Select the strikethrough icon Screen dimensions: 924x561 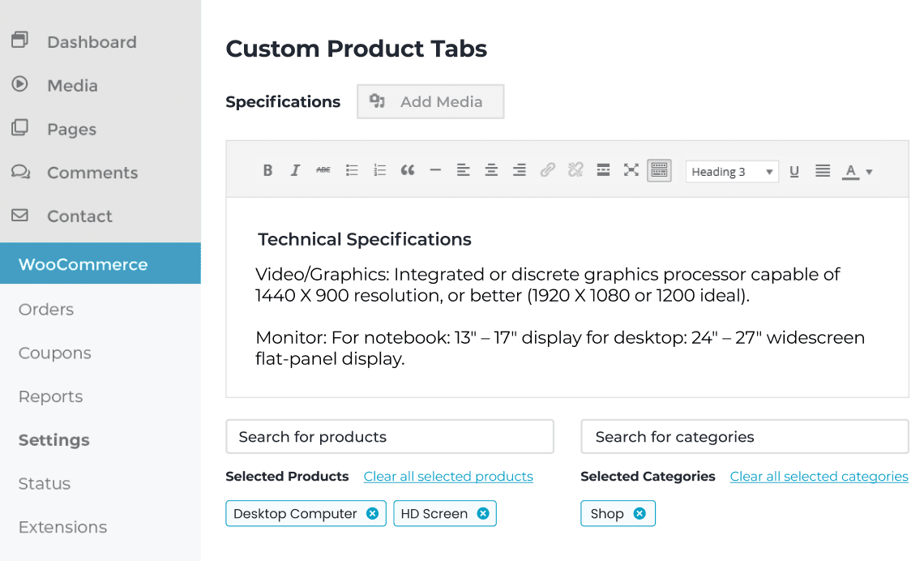[x=323, y=170]
